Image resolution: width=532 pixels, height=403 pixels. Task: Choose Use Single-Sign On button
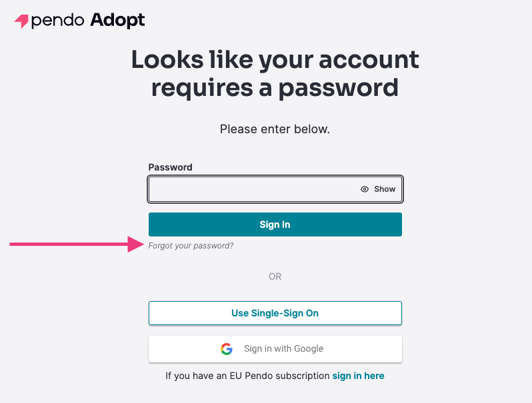pos(275,313)
